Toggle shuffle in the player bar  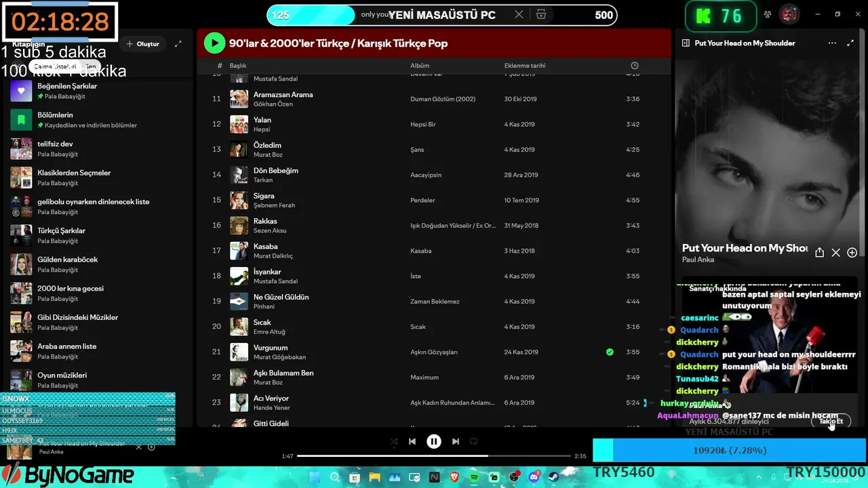click(394, 441)
